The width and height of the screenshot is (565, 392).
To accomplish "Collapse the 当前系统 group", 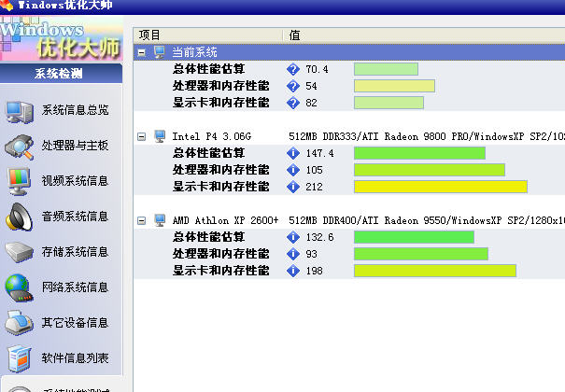I will [142, 53].
